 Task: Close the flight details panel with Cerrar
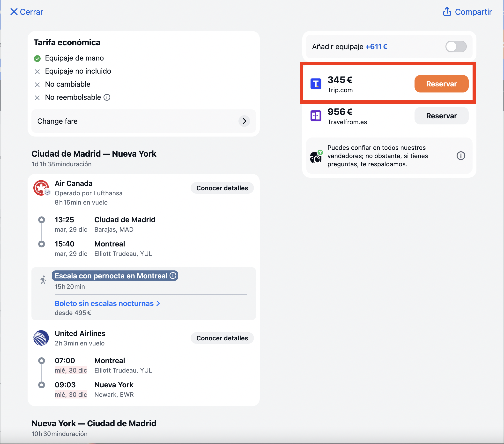27,12
